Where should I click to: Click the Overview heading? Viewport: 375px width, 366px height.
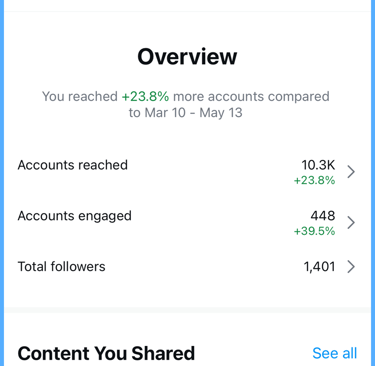(x=187, y=57)
